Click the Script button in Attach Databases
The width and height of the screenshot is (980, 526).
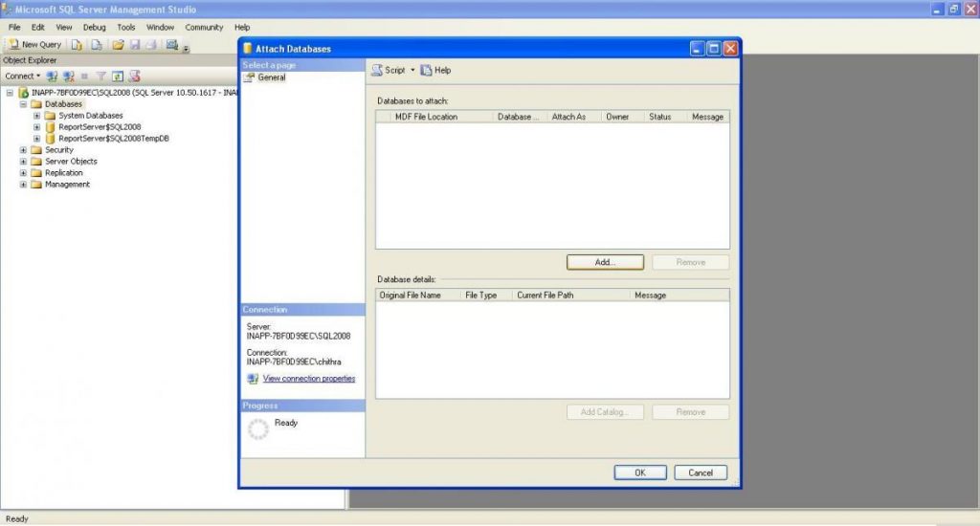(389, 71)
